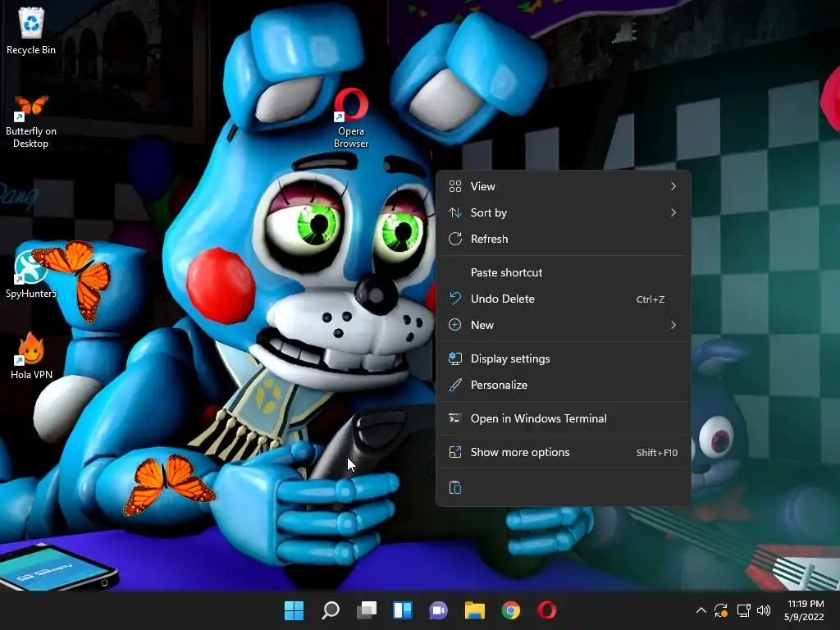Click the Personalize brush icon

[454, 386]
